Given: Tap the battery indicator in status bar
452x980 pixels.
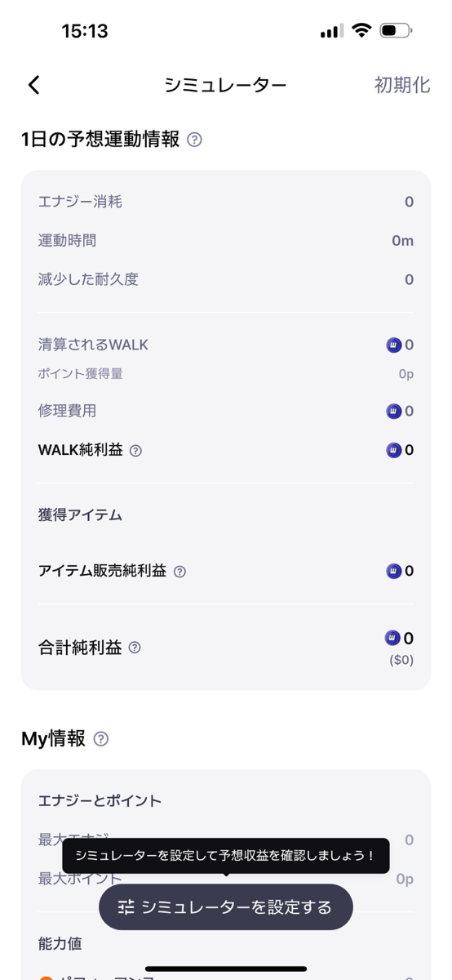Looking at the screenshot, I should pos(396,31).
